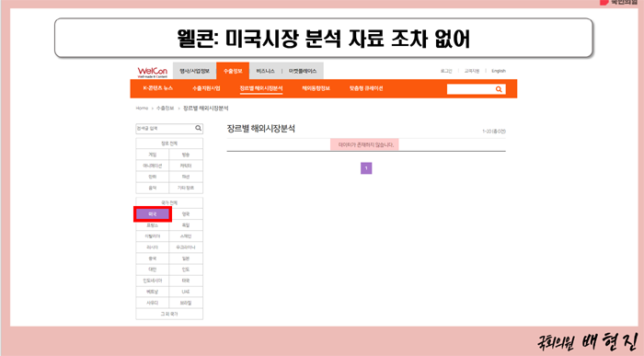Filter by 사우디 country
Image resolution: width=644 pixels, height=356 pixels.
pyautogui.click(x=153, y=303)
